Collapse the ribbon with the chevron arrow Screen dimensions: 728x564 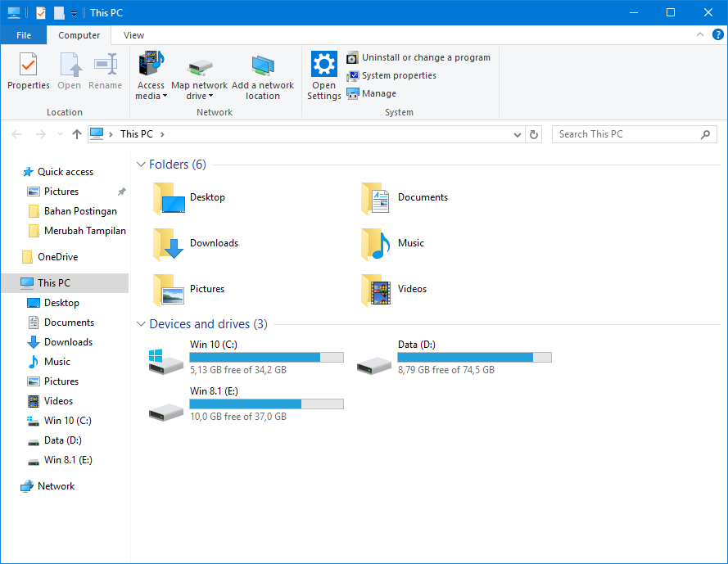click(701, 34)
